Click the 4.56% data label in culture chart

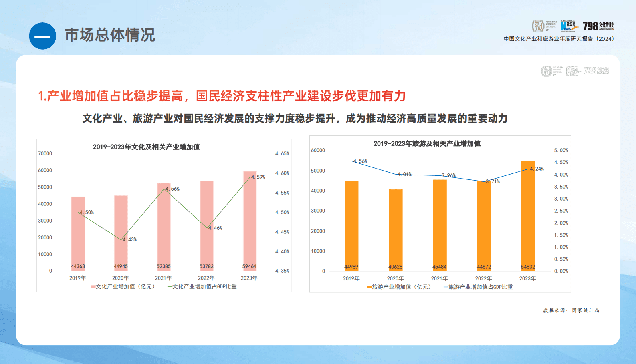pyautogui.click(x=172, y=189)
